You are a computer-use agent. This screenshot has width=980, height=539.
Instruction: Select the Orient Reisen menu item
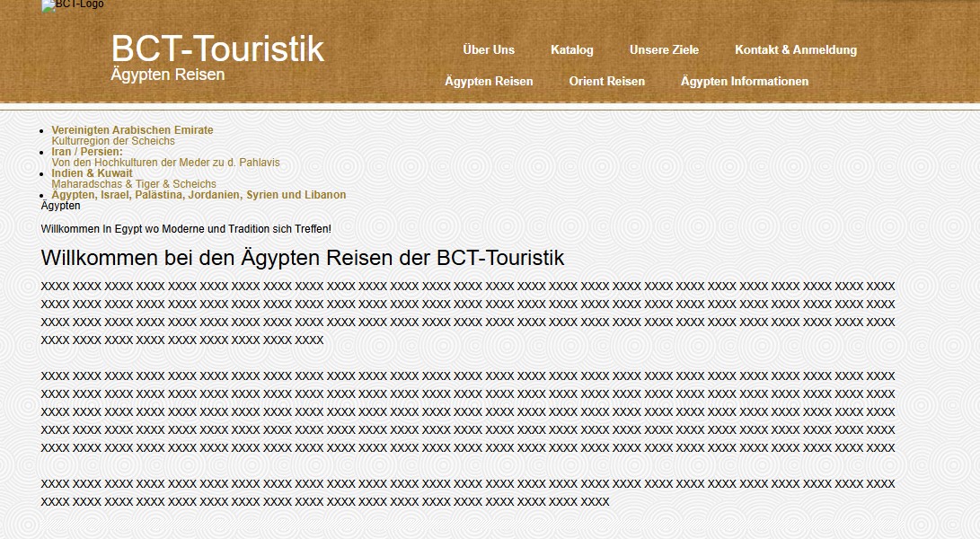tap(606, 82)
